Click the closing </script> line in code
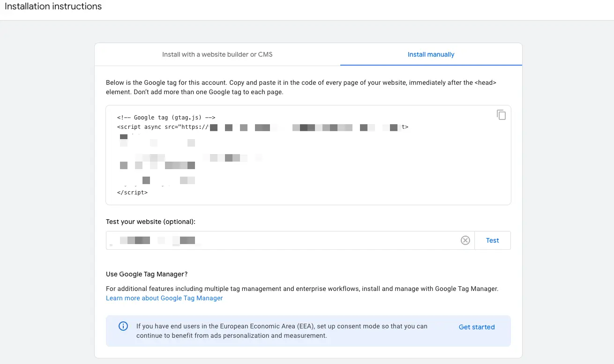This screenshot has height=364, width=614. pos(132,193)
